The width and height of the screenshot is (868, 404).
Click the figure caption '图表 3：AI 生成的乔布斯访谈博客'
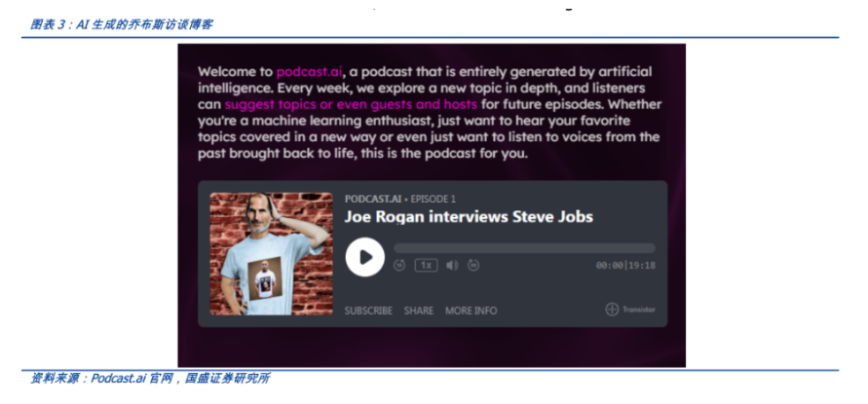pyautogui.click(x=121, y=24)
